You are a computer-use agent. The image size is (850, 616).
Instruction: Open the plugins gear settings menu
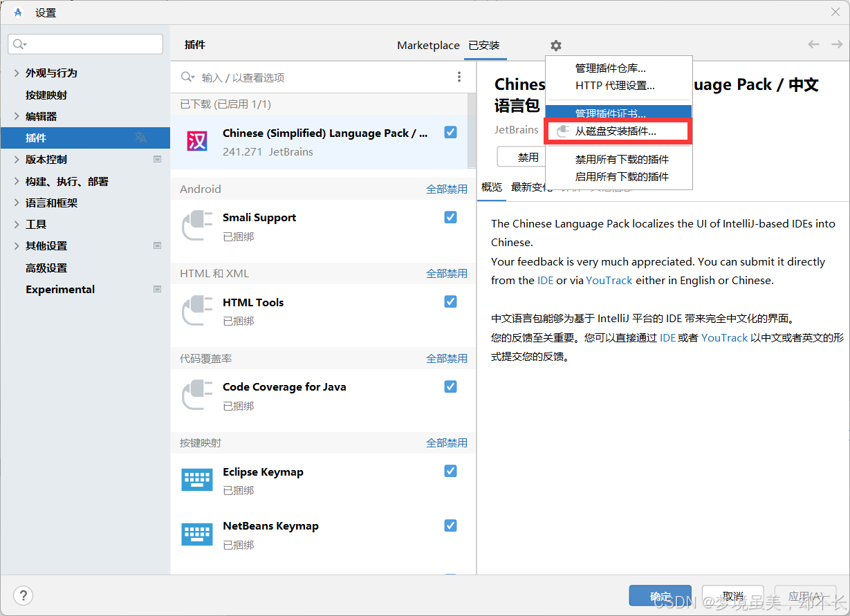click(x=556, y=46)
